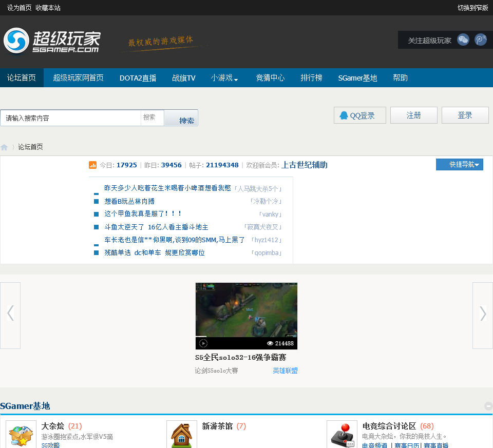Click the 登录 login button
Screen dimensions: 493x448
tap(465, 115)
